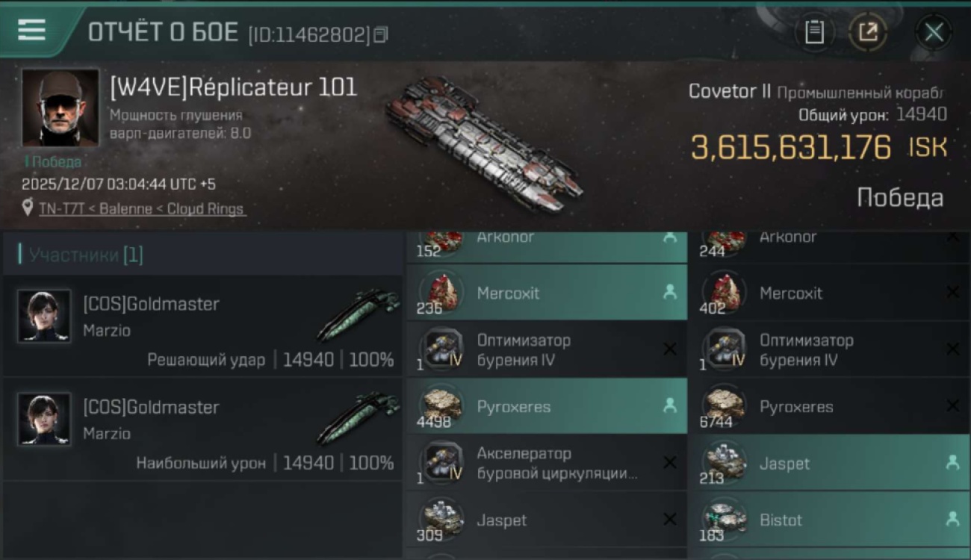Select the Mercoxit 236 item row

(547, 293)
